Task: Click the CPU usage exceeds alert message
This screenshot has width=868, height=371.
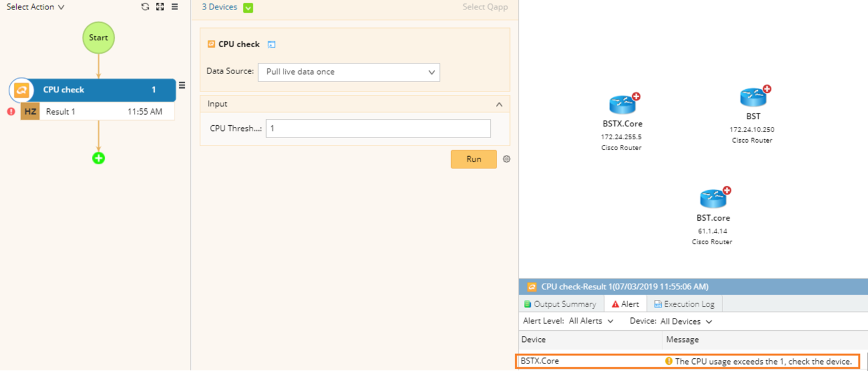Action: click(x=763, y=362)
